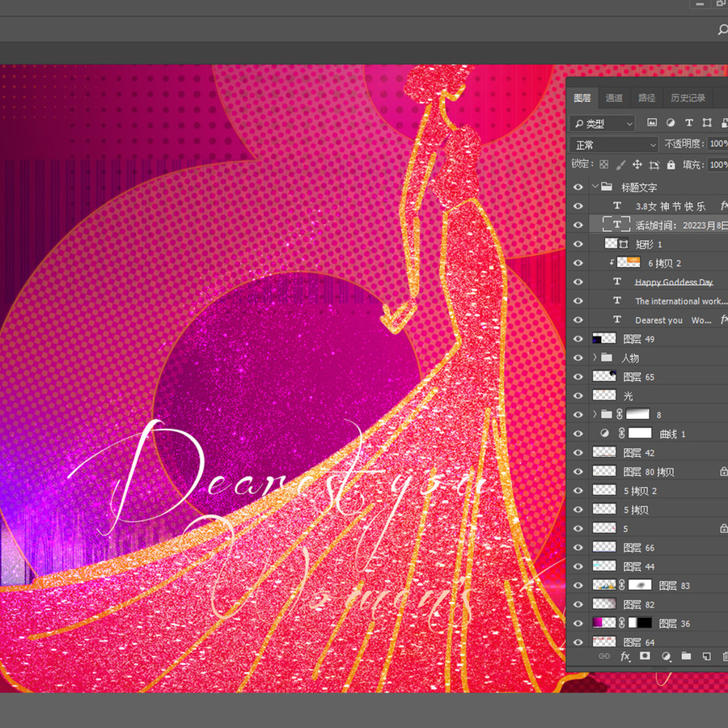Switch to the 通道 tab

[614, 98]
